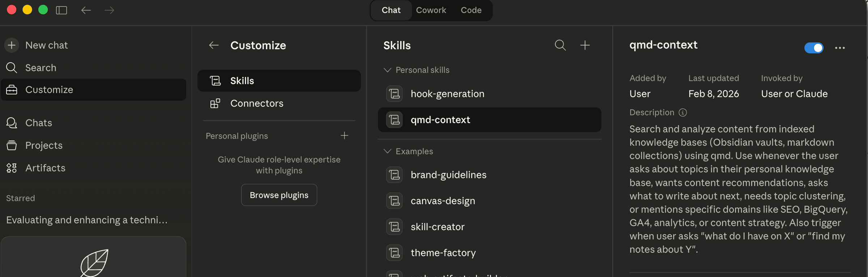Viewport: 868px width, 277px height.
Task: Click the Description info icon
Action: click(682, 113)
